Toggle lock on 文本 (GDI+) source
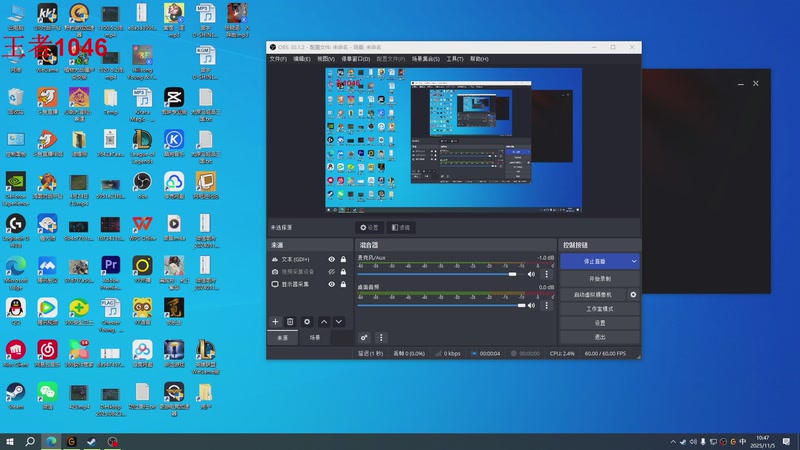 (343, 259)
